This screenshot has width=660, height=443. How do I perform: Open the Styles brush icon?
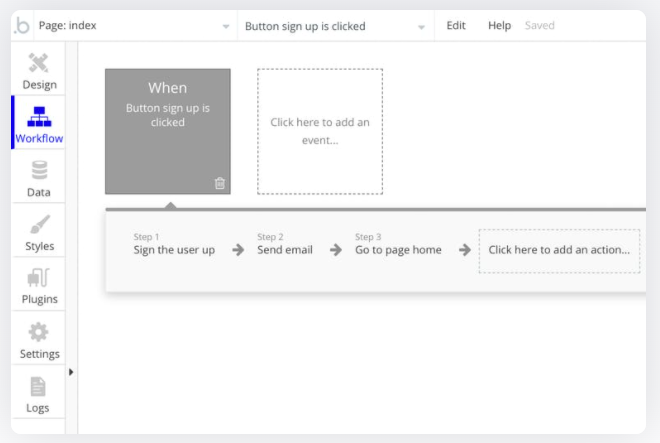click(39, 226)
